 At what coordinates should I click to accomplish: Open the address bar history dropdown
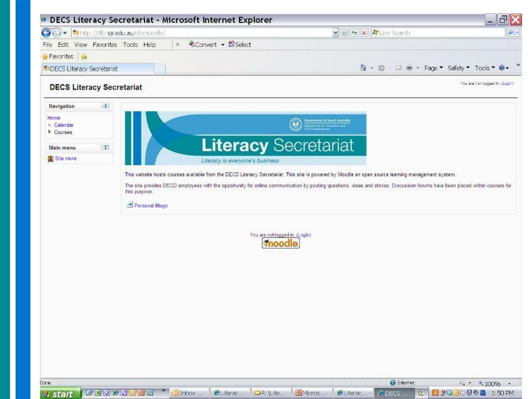336,33
